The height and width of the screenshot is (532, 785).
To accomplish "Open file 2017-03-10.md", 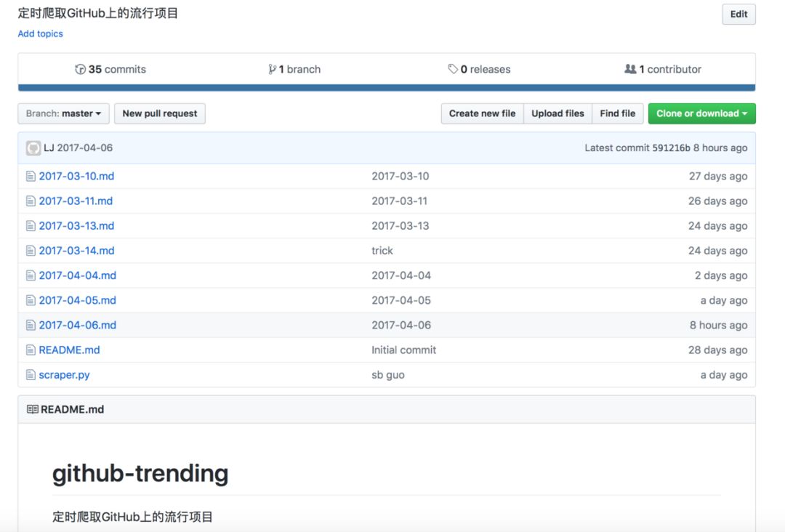I will click(x=76, y=176).
